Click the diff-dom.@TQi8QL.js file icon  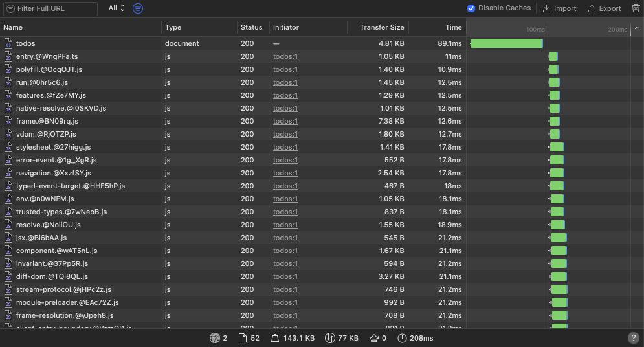[x=8, y=277]
